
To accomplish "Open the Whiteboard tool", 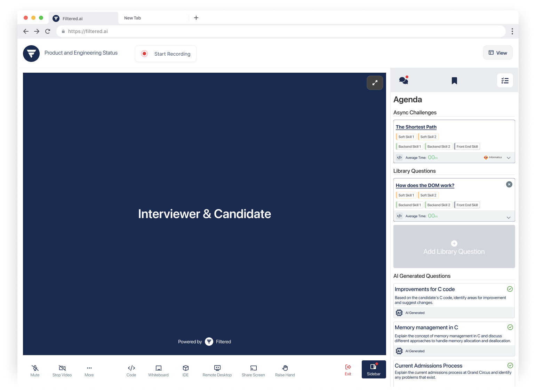I will [x=158, y=370].
